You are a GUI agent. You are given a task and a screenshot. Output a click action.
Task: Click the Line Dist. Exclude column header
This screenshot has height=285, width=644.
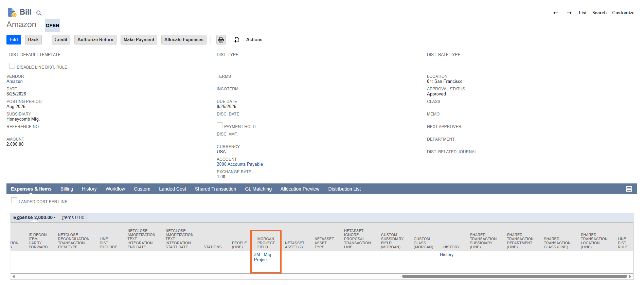point(108,243)
